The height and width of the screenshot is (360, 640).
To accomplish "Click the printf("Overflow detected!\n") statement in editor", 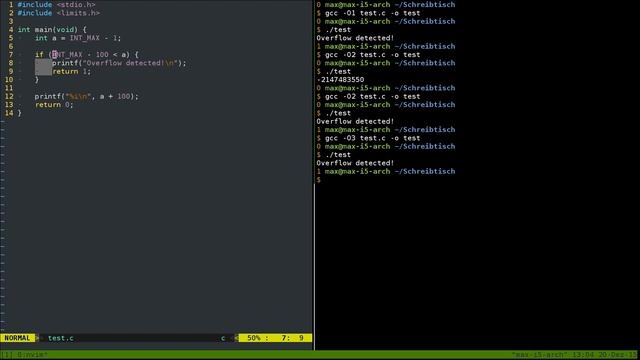I will tap(119, 63).
